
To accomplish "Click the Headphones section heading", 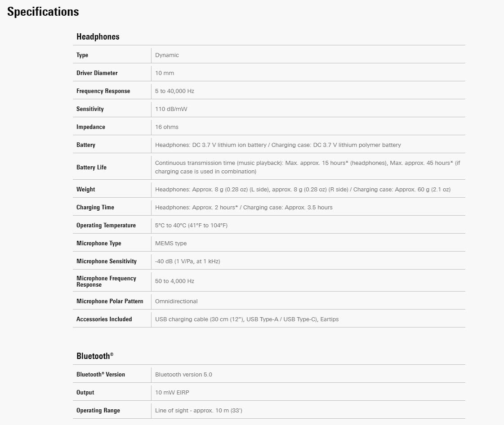I will pos(98,37).
